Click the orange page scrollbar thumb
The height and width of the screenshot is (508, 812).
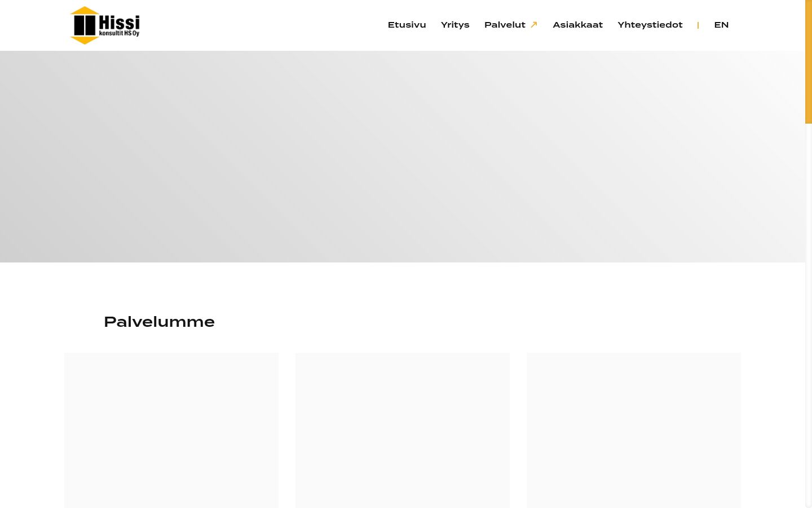809,62
